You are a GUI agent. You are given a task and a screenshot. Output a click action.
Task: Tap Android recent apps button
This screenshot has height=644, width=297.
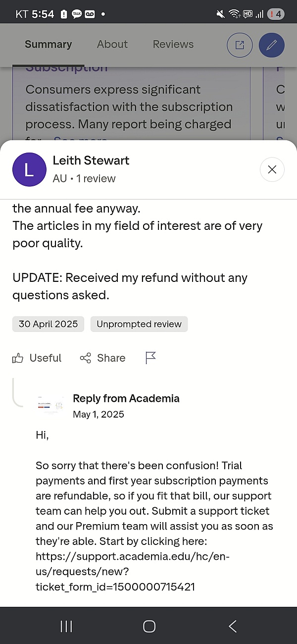[x=66, y=626]
